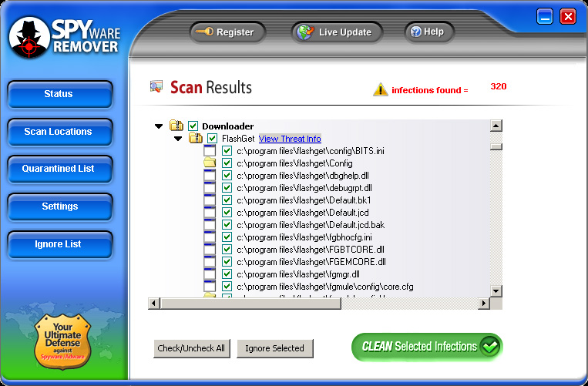Click the Scan Results magnifier icon
The width and height of the screenshot is (588, 386).
(156, 86)
